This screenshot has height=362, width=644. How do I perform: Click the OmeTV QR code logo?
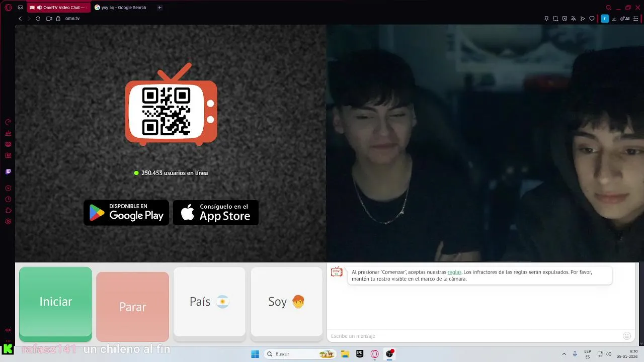pyautogui.click(x=171, y=105)
